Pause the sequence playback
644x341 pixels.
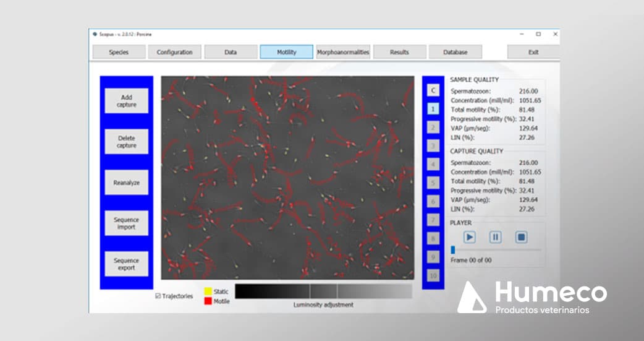coord(495,237)
